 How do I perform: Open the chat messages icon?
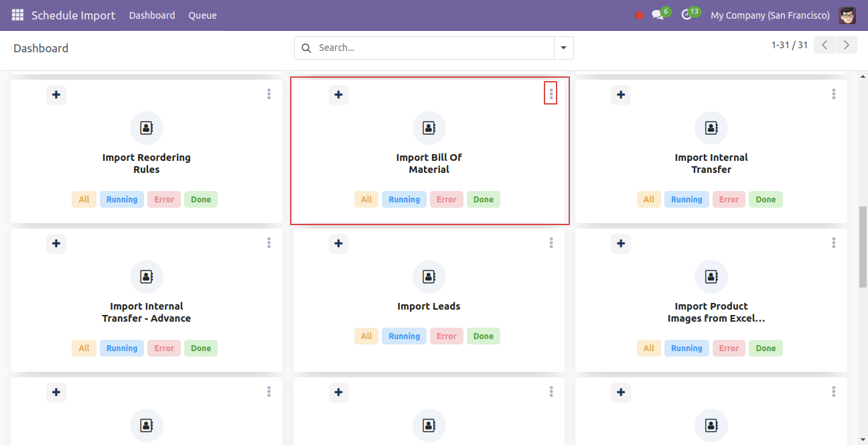coord(658,15)
